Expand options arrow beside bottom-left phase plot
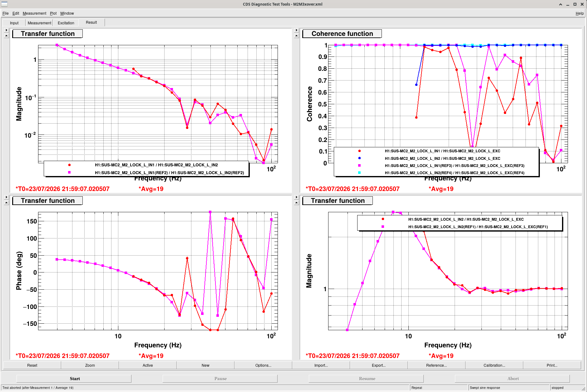The height and width of the screenshot is (392, 587). point(6,197)
